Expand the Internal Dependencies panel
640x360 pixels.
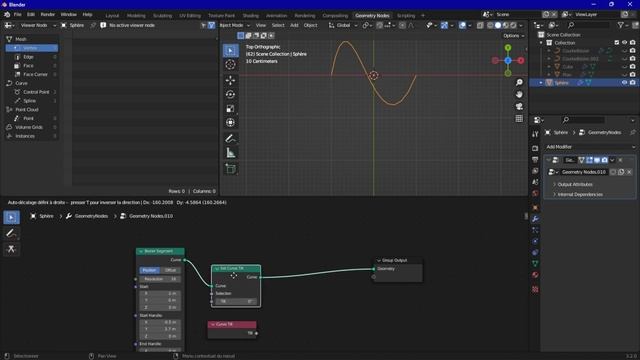point(580,195)
